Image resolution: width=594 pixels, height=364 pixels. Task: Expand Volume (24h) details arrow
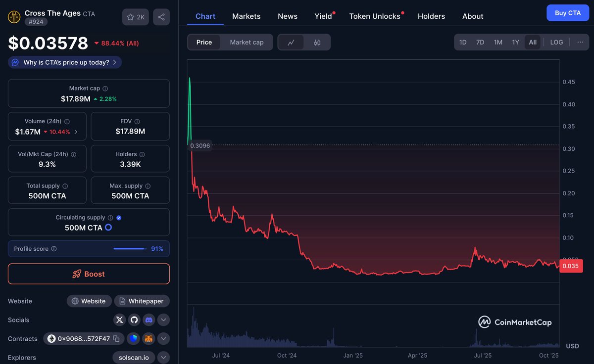coord(76,132)
